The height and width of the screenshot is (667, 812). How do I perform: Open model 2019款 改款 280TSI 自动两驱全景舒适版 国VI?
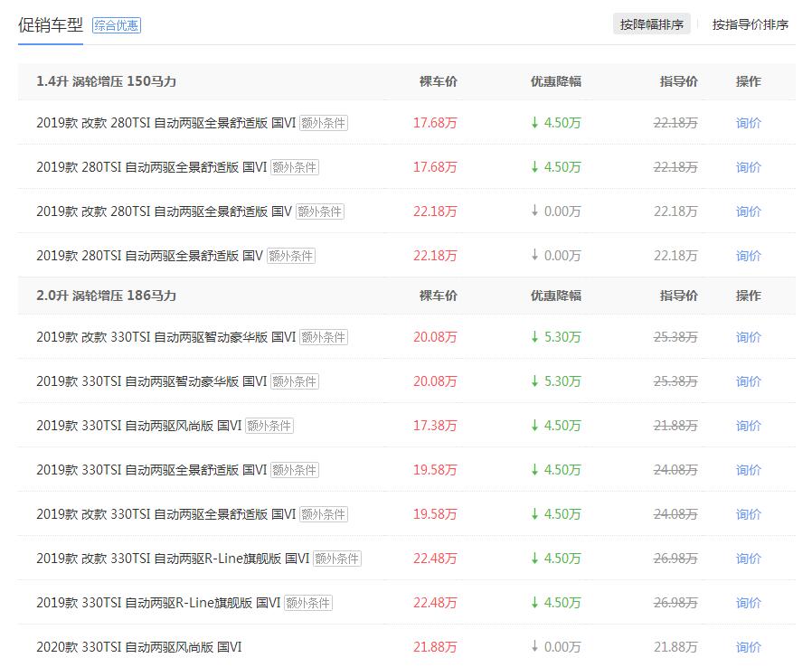pos(165,123)
